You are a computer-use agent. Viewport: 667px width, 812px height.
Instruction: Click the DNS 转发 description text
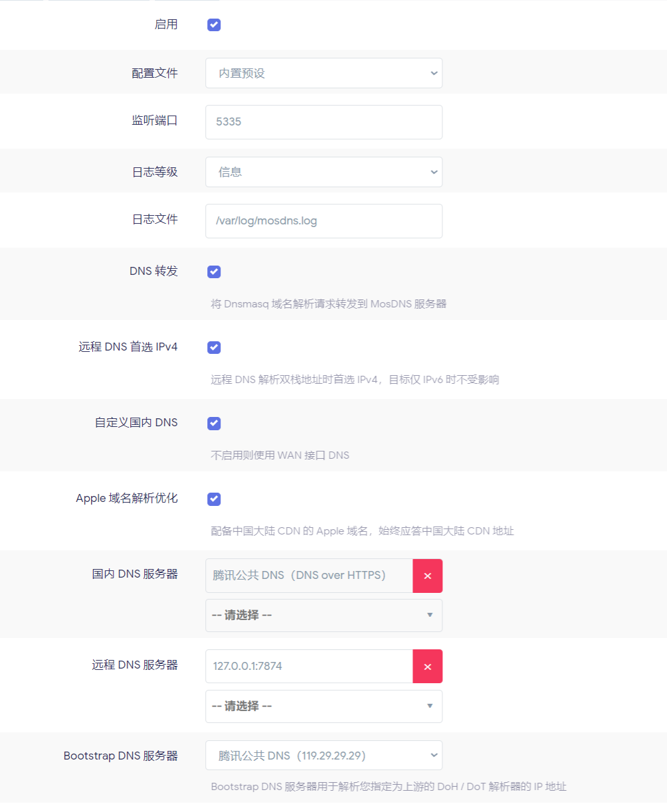(328, 304)
